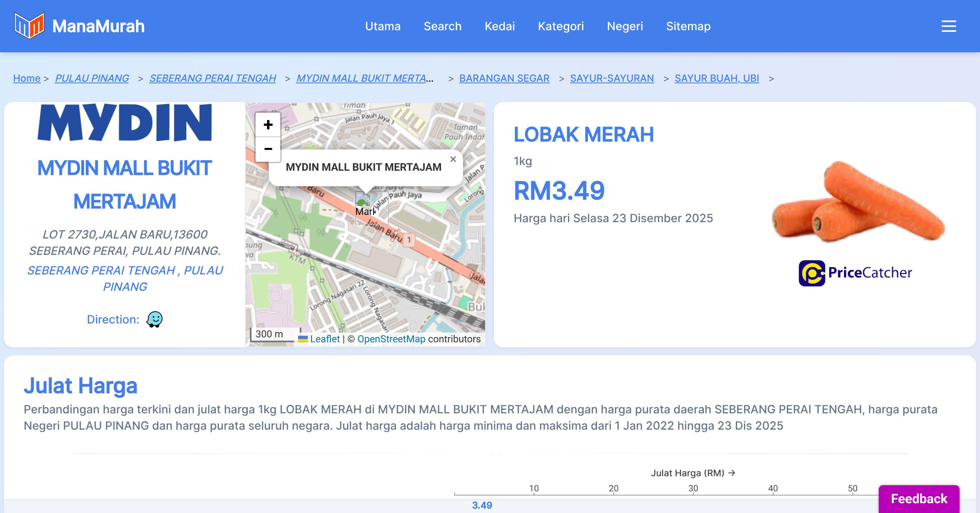The height and width of the screenshot is (513, 980).
Task: Click the MYDIN store logo
Action: click(125, 122)
